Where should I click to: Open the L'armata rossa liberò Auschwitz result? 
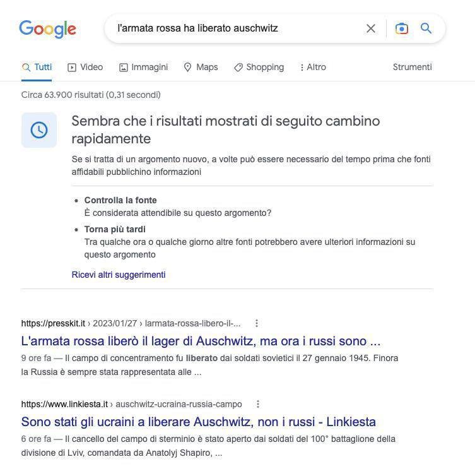pyautogui.click(x=201, y=341)
